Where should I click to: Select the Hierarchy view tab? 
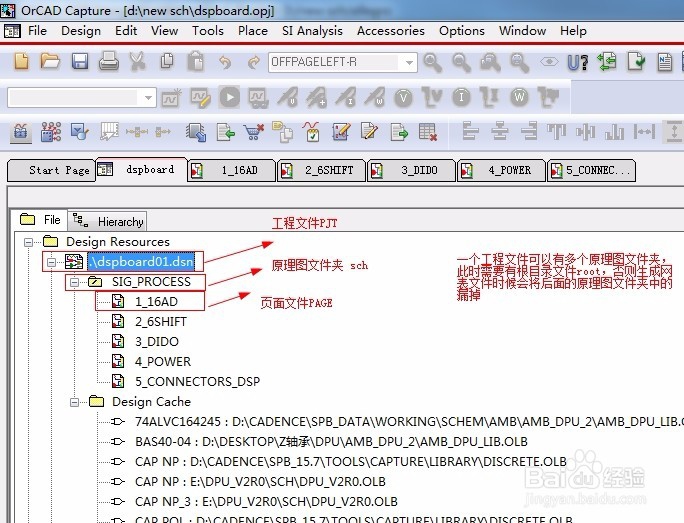[x=107, y=222]
